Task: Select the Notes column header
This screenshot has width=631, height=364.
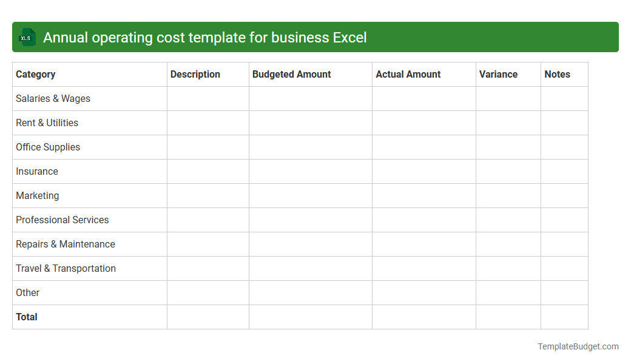Action: pos(556,74)
